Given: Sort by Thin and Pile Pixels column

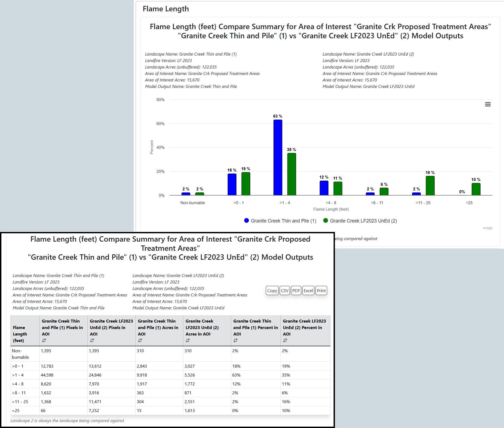Looking at the screenshot, I should [x=44, y=340].
